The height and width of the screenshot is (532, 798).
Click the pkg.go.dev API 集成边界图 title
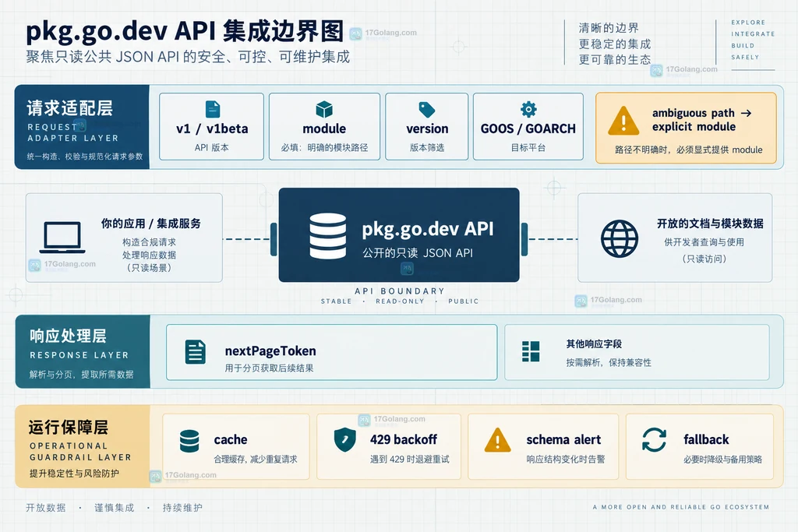(x=185, y=31)
